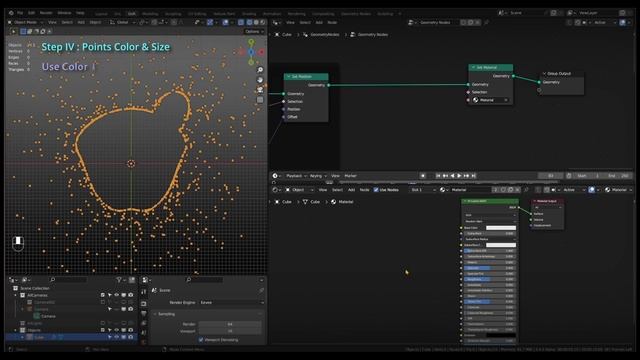Click the Roughness slider in the Principled BSDF node
The width and height of the screenshot is (640, 360).
point(490,279)
